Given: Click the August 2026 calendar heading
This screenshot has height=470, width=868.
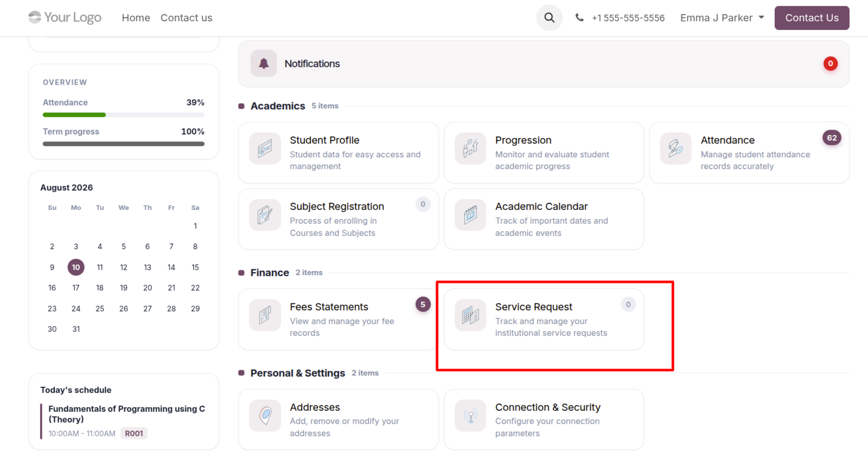Looking at the screenshot, I should click(67, 188).
